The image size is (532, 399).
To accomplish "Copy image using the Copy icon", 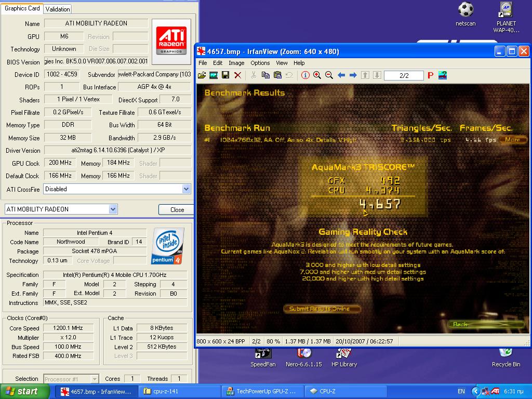I will [x=265, y=75].
